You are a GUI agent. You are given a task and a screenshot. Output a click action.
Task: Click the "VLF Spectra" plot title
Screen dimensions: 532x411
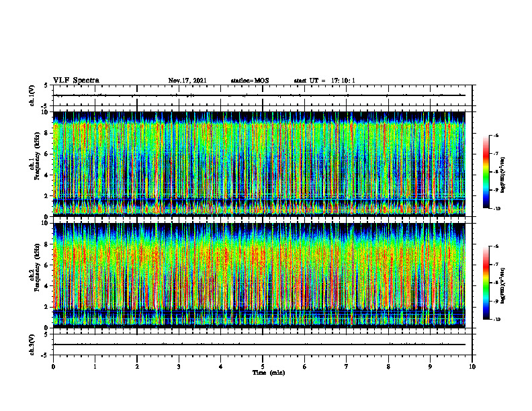point(76,81)
